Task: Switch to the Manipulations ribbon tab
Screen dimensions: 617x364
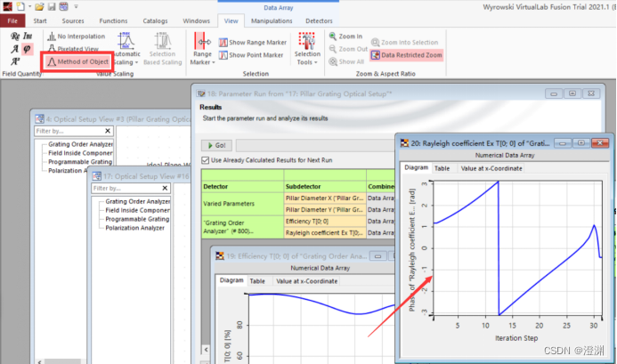Action: click(x=272, y=20)
